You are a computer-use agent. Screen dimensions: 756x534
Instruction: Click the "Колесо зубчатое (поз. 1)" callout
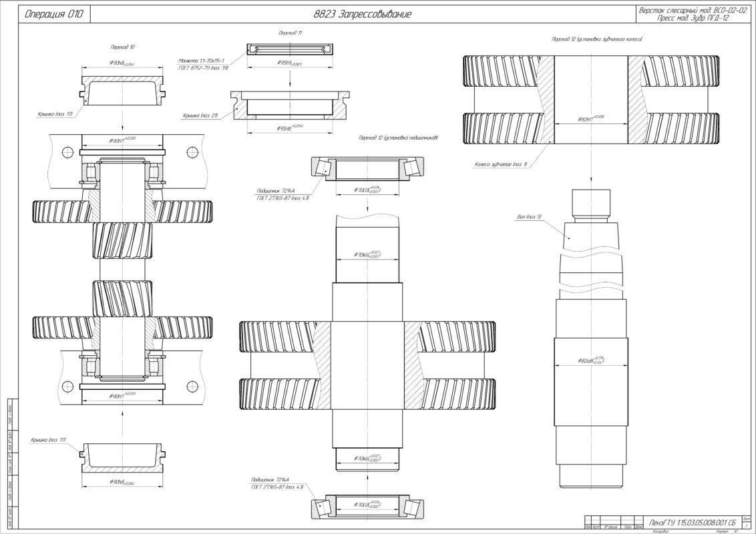(501, 164)
